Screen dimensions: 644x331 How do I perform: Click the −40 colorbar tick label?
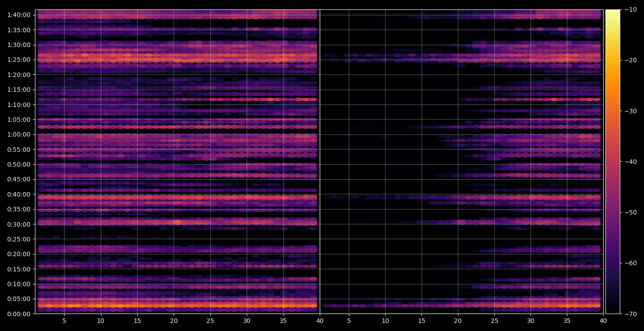click(x=631, y=162)
